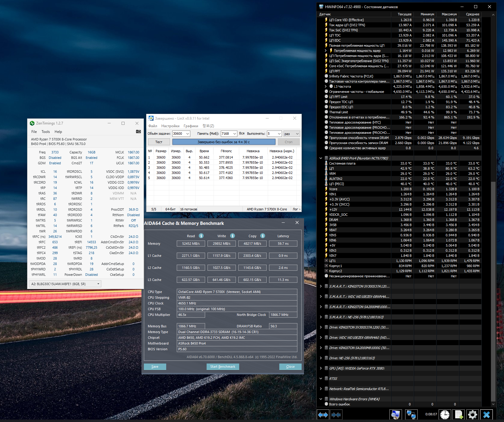Viewport: 504px width, 422px height.
Task: Expand the GPU [#0]: NVIDIA GeForce RTX 3080 group
Action: [x=321, y=368]
